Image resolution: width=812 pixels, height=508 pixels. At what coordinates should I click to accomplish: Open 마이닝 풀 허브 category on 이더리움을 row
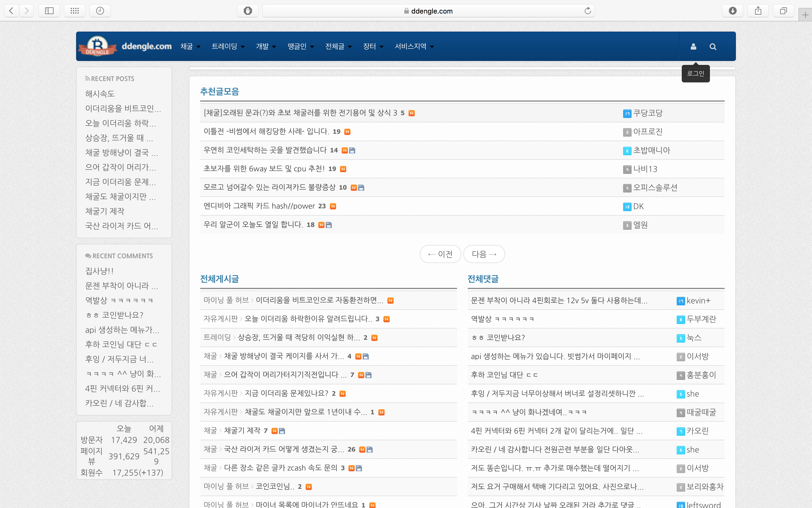(x=226, y=300)
